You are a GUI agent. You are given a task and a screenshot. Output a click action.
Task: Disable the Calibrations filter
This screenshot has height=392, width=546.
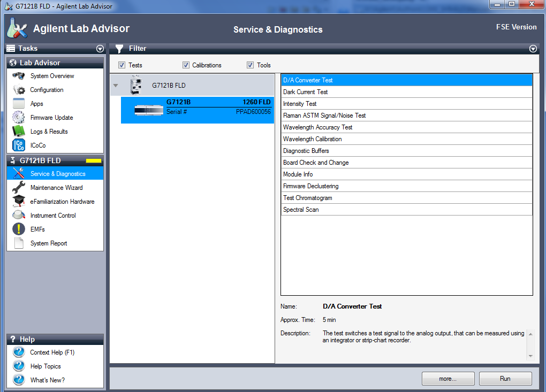tap(186, 65)
